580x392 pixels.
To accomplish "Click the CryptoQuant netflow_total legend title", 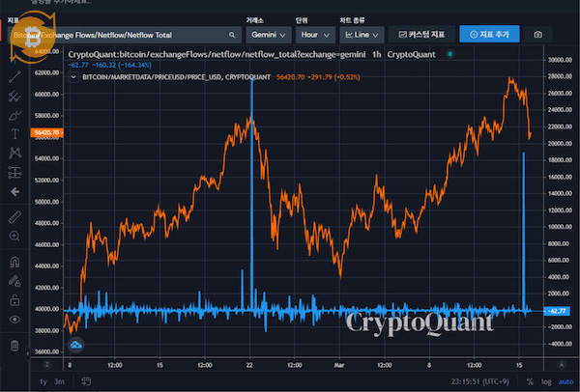I will (217, 55).
